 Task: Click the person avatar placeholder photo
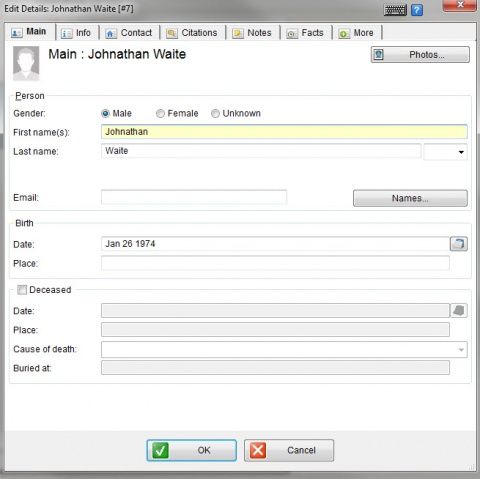coord(26,63)
